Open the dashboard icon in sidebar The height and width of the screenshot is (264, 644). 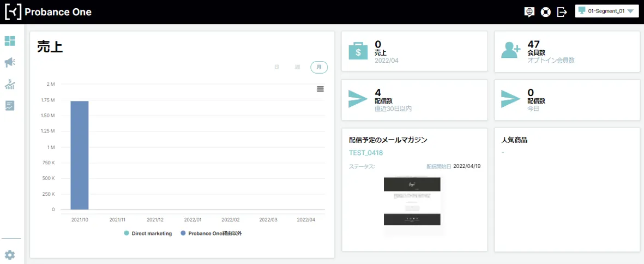point(10,41)
